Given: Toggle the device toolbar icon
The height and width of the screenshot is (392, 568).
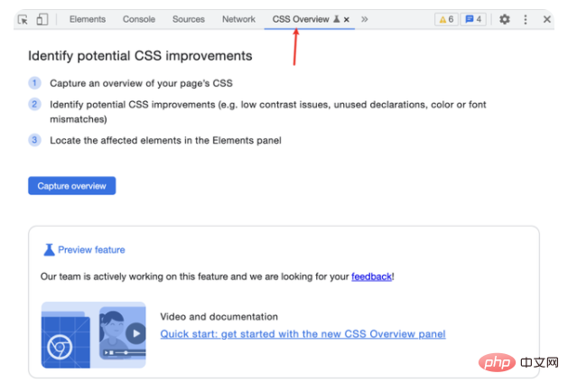Looking at the screenshot, I should point(42,19).
